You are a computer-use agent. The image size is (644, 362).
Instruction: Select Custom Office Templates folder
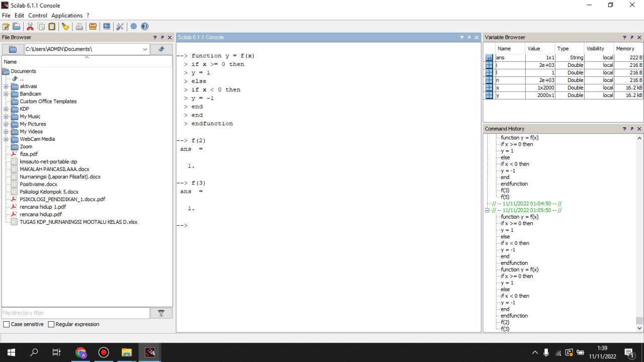click(48, 102)
